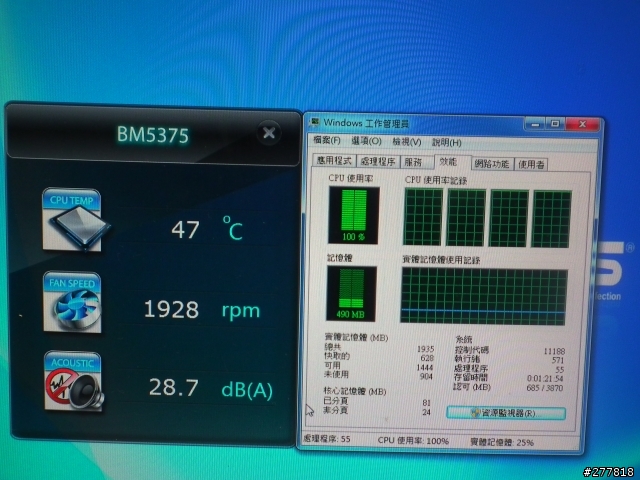Close the Windows 工作管理員 window
The image size is (640, 480).
click(x=583, y=124)
